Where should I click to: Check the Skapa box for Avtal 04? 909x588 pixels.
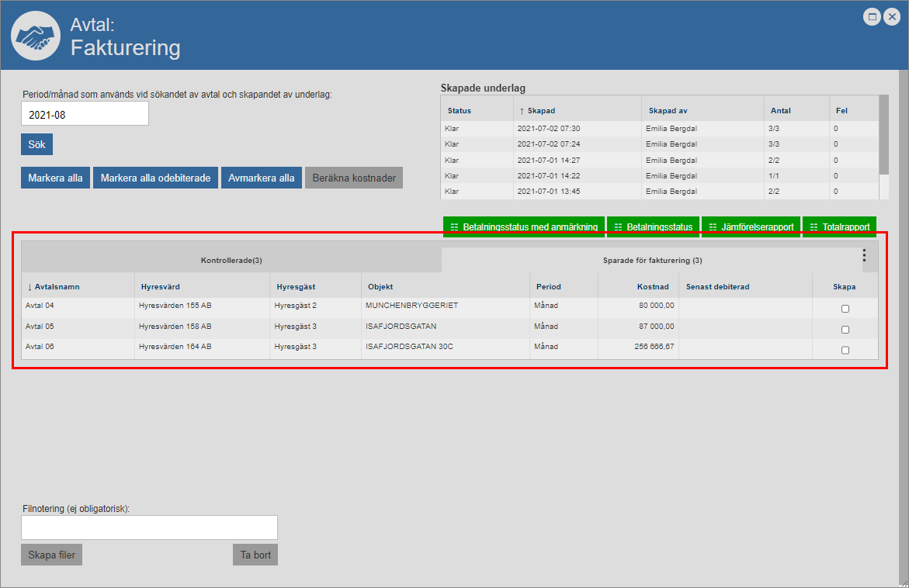click(845, 309)
